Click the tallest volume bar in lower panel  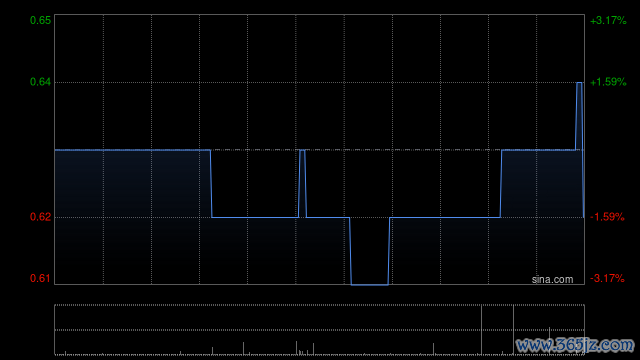[x=482, y=329]
